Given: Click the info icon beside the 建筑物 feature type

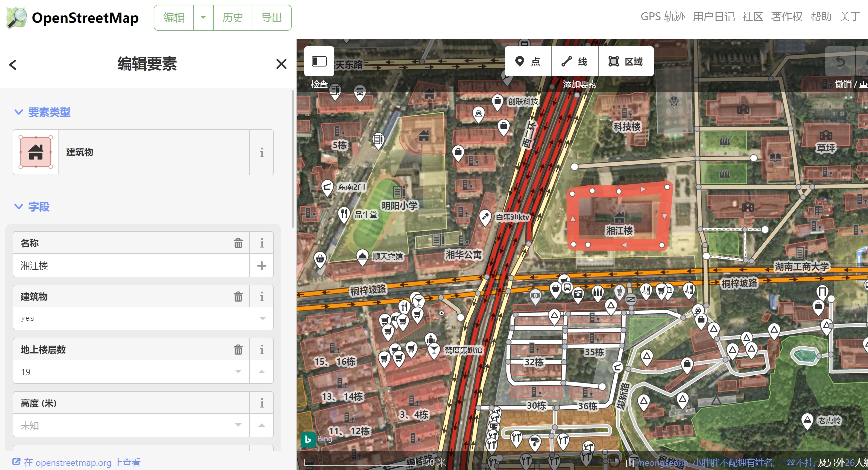Looking at the screenshot, I should point(261,153).
